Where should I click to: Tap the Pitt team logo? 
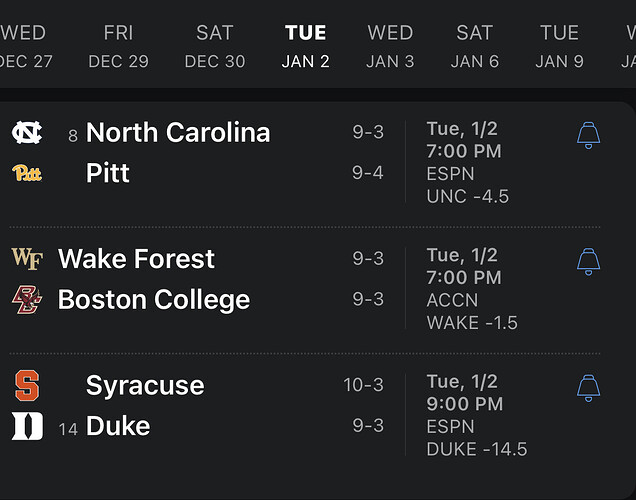(x=27, y=173)
